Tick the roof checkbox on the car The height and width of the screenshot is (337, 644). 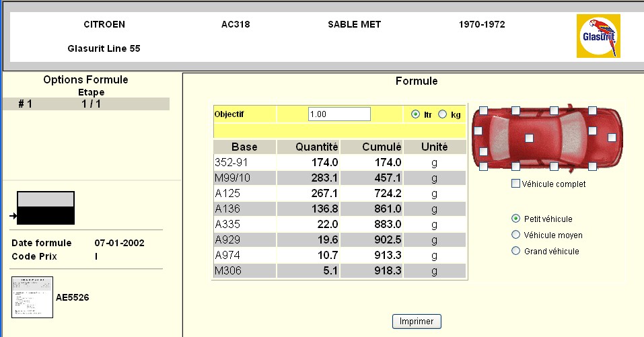(530, 138)
